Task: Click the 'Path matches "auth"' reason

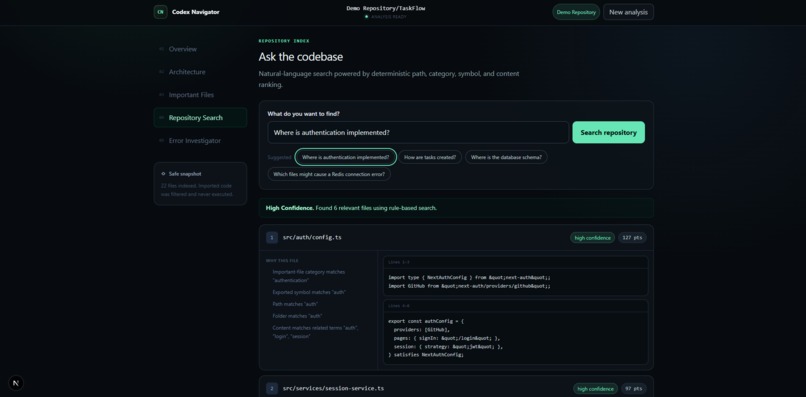Action: click(x=295, y=304)
